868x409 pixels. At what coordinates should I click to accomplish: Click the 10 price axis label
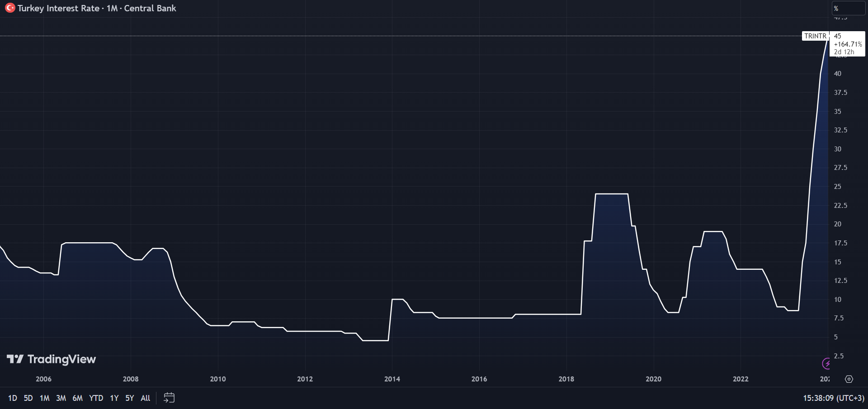tap(838, 300)
